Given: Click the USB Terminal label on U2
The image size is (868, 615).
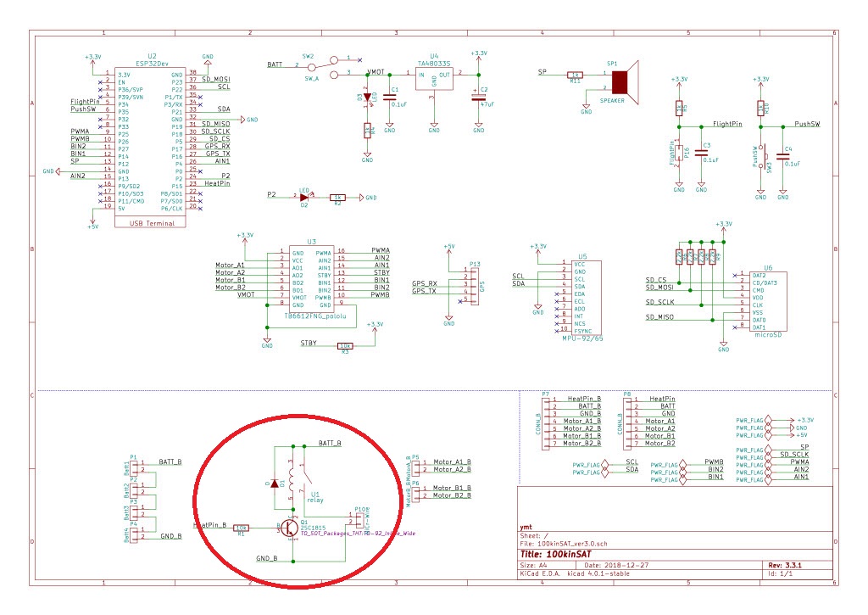Looking at the screenshot, I should pyautogui.click(x=150, y=223).
